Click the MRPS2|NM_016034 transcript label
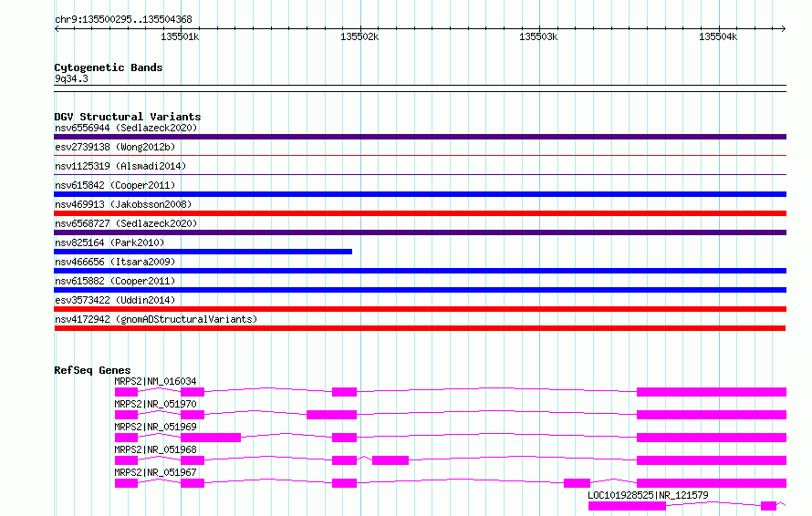Image resolution: width=812 pixels, height=516 pixels. tap(155, 381)
